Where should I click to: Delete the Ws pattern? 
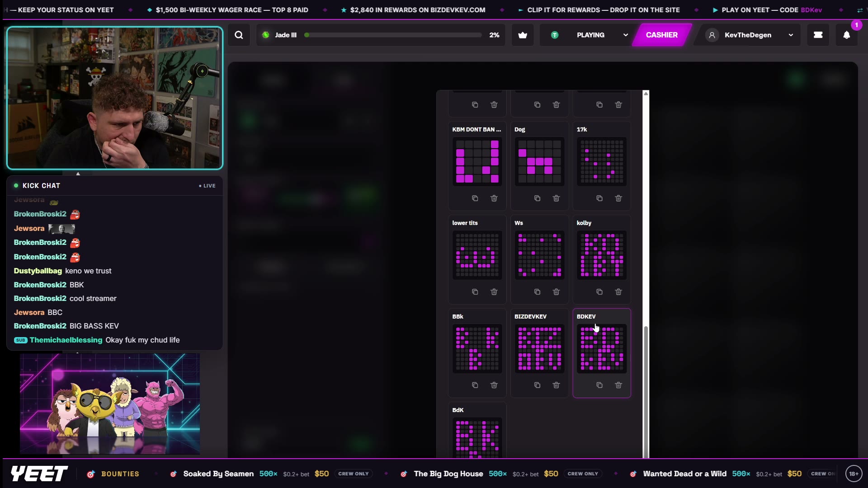557,292
